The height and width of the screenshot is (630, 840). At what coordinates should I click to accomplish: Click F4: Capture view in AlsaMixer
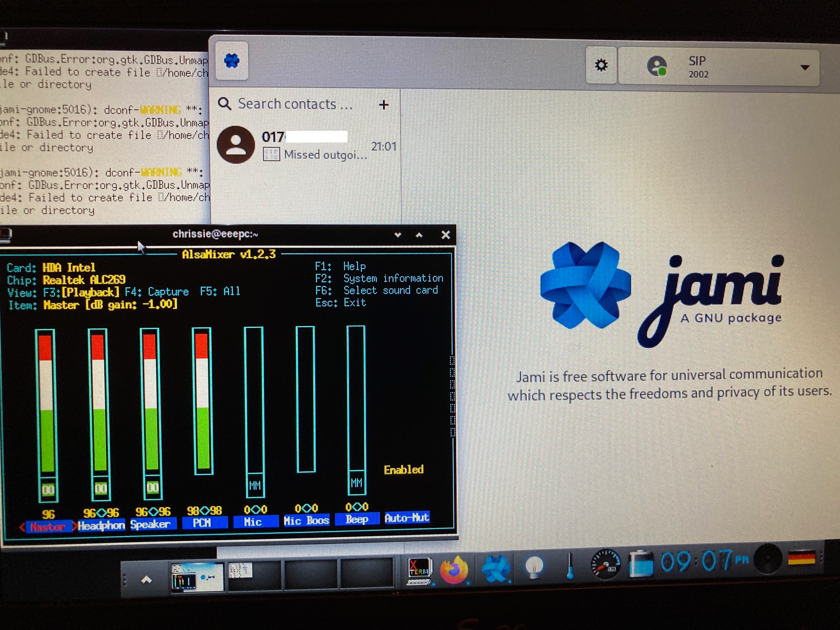tap(157, 292)
